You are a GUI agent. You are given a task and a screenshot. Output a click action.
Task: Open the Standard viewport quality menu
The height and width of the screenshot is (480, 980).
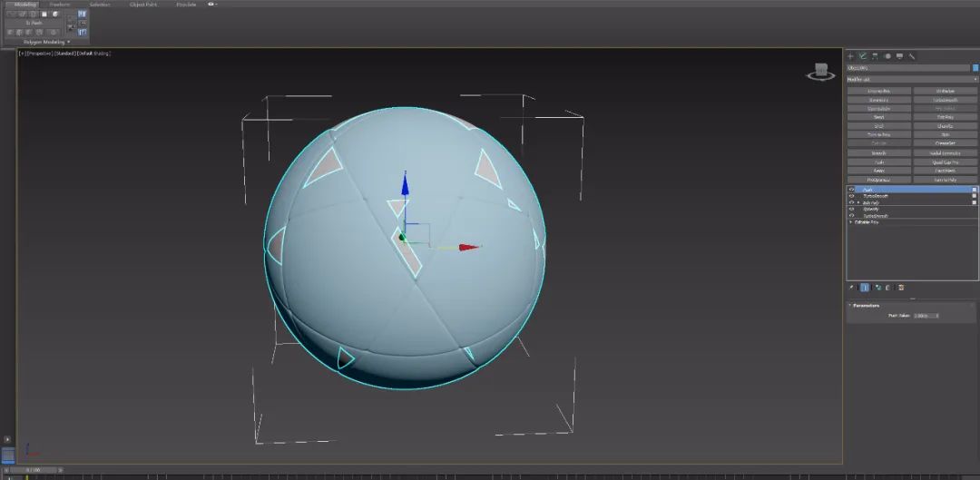tap(65, 54)
